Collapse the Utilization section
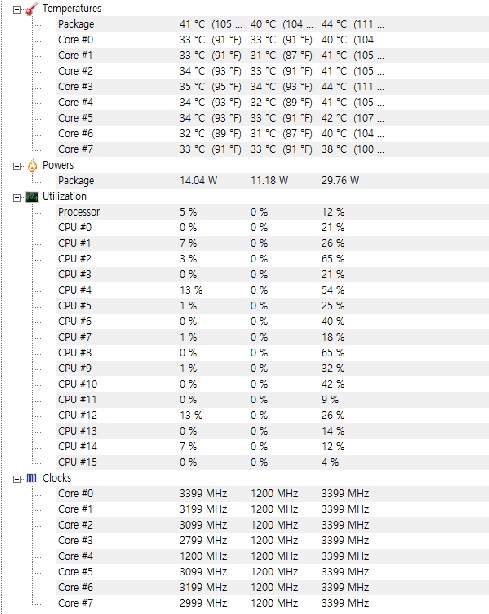Image resolution: width=489 pixels, height=614 pixels. coord(17,198)
